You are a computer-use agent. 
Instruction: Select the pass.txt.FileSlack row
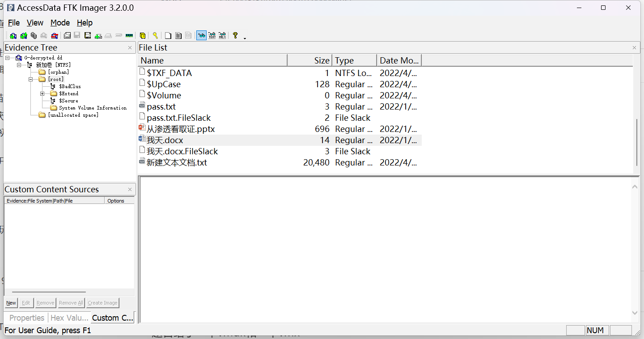pyautogui.click(x=280, y=118)
